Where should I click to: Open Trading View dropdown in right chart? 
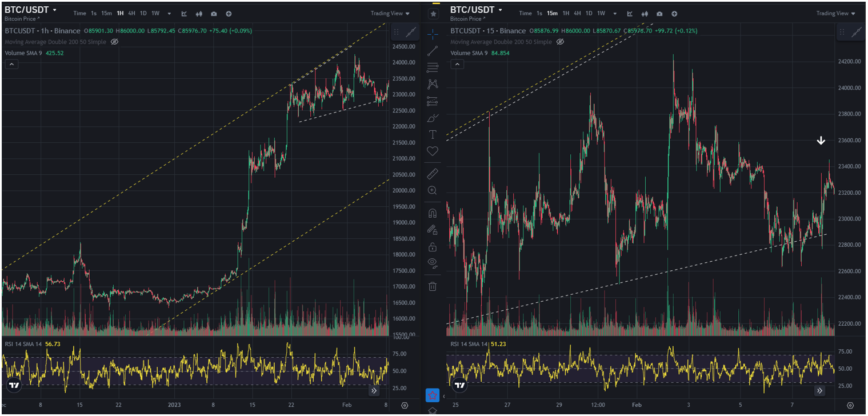835,13
